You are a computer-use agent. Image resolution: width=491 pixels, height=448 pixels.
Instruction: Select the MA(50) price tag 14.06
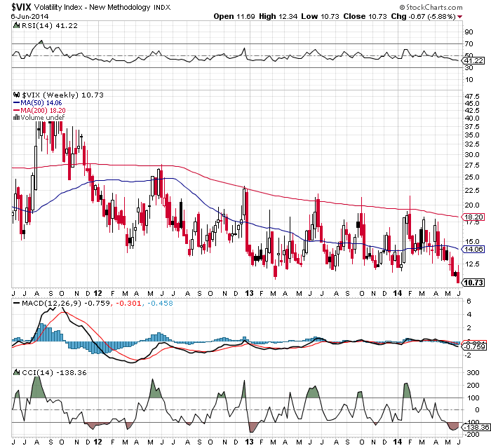[475, 249]
